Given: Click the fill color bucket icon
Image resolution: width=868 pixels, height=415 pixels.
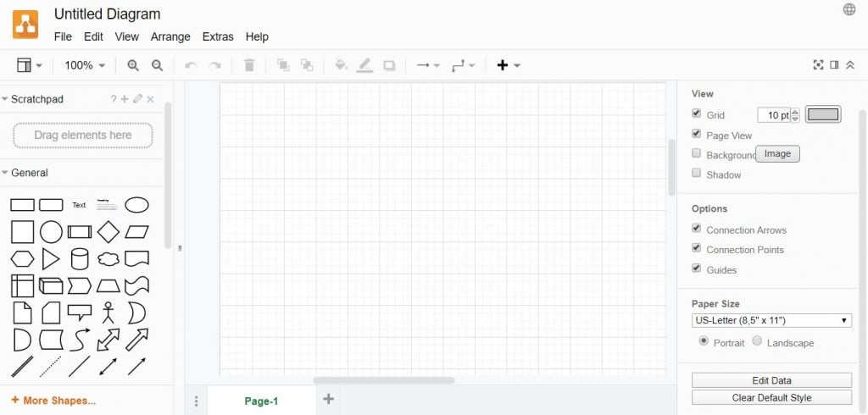Looking at the screenshot, I should click(x=341, y=65).
